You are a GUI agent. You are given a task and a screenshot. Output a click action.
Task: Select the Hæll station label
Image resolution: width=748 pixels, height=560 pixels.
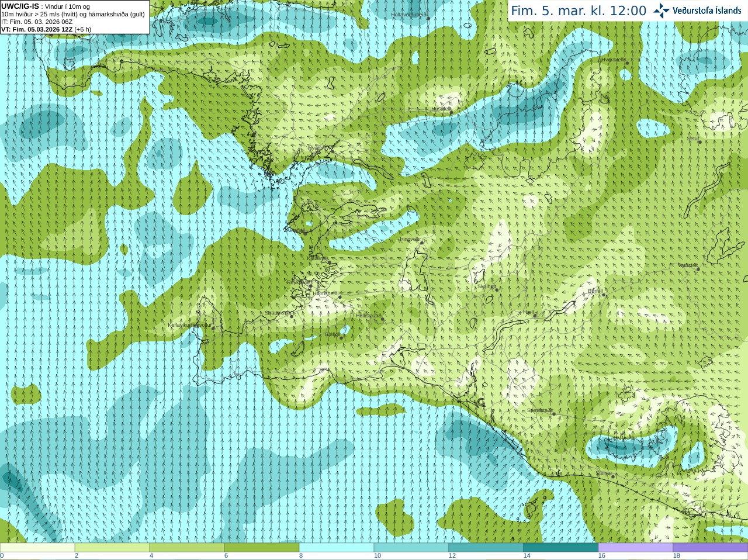point(529,313)
